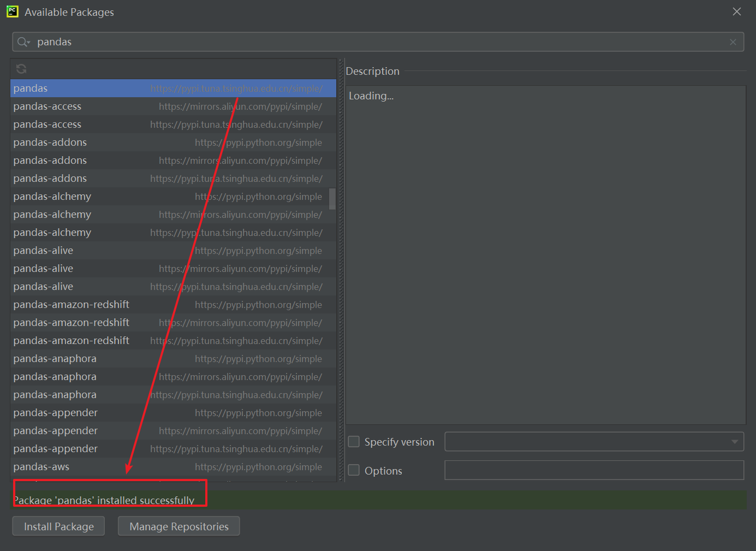This screenshot has width=756, height=551.
Task: Select pandas-access from mirrors.aliyun.com
Action: pos(173,106)
